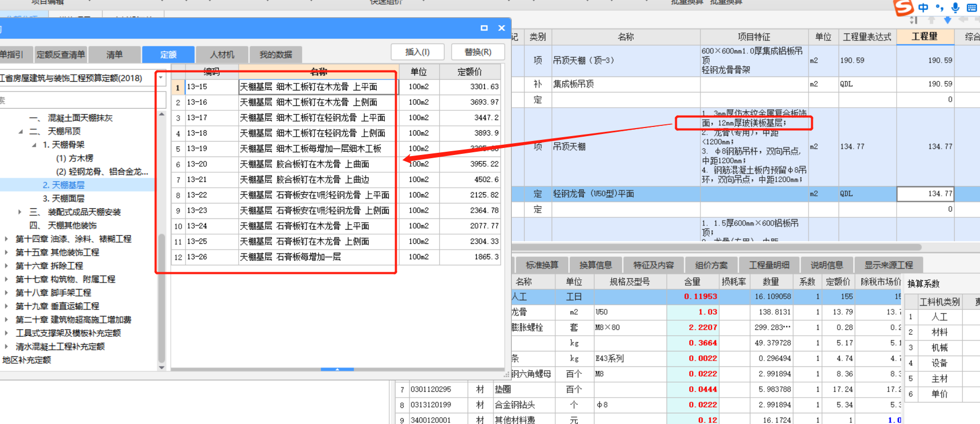
Task: Switch to the 我的数据 tab
Action: (276, 54)
